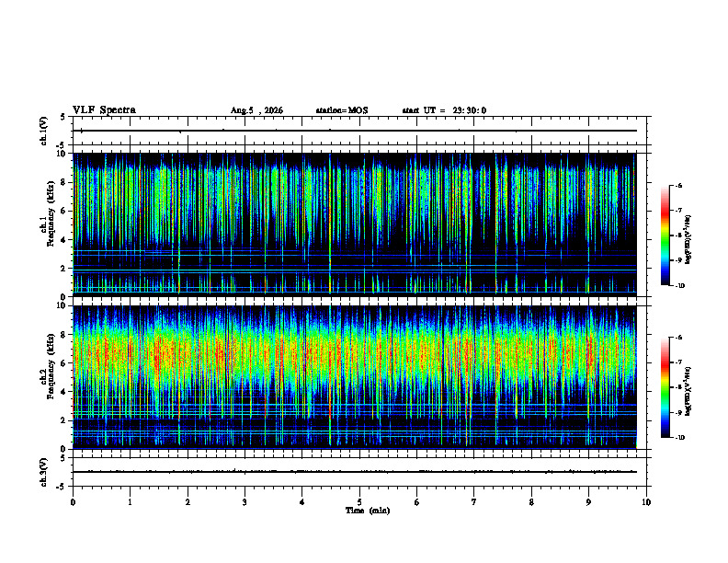The image size is (728, 563).
Task: Click the time axis tick label '9'
Action: coord(588,502)
